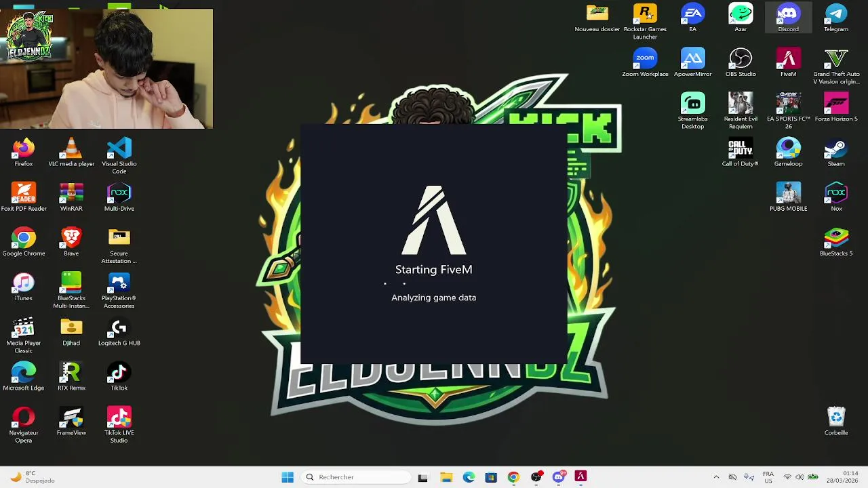
Task: Launch Visual Studio Code shortcut
Action: point(119,156)
